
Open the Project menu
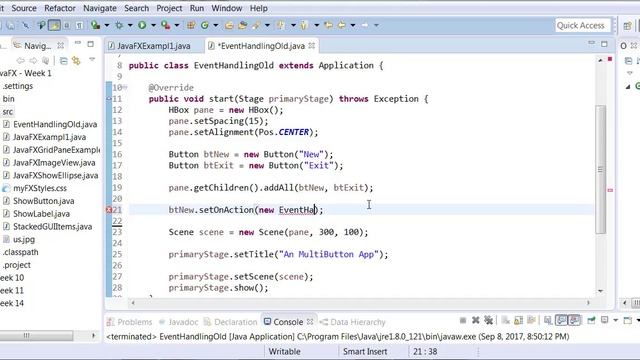[169, 8]
